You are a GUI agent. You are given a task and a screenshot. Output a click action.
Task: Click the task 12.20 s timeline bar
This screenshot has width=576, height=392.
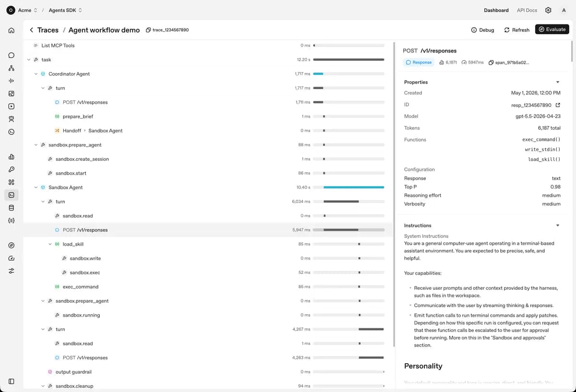pyautogui.click(x=348, y=59)
